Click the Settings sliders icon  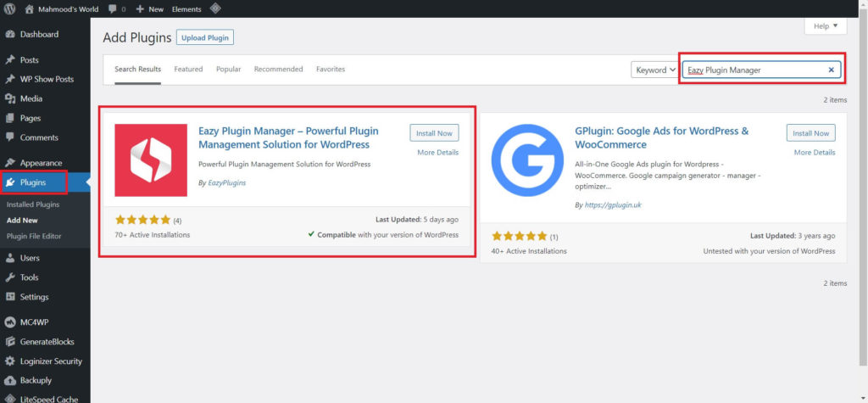10,297
